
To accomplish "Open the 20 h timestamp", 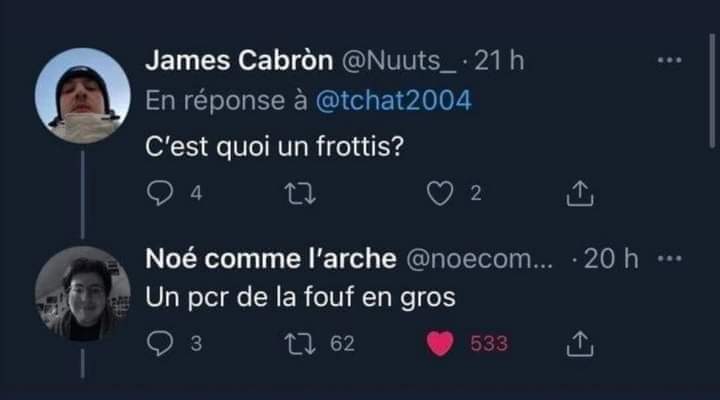I will click(611, 258).
